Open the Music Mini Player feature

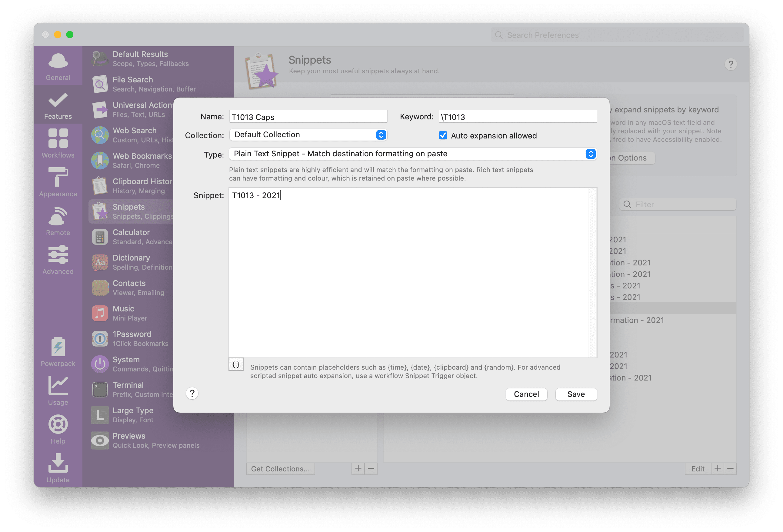point(132,313)
